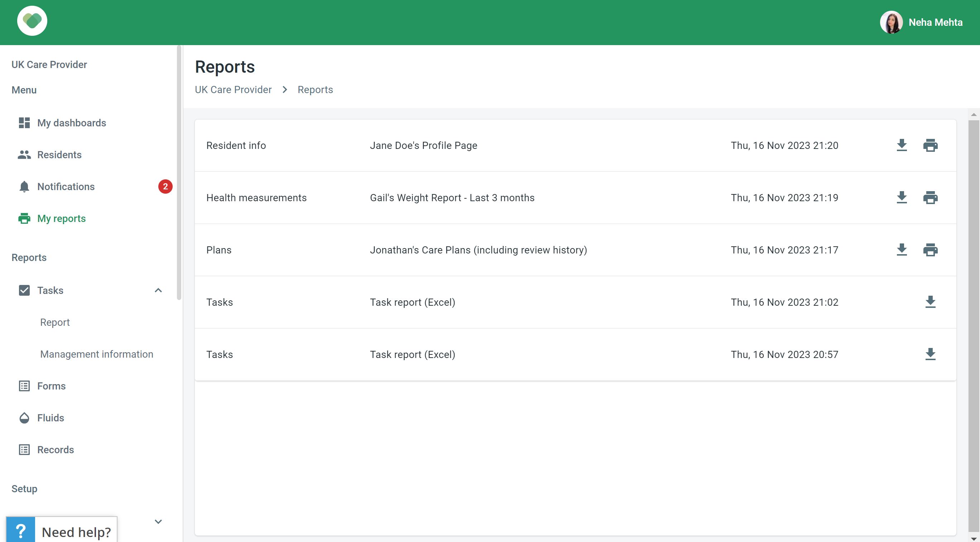Open My dashboards menu item
The height and width of the screenshot is (542, 980).
tap(72, 123)
